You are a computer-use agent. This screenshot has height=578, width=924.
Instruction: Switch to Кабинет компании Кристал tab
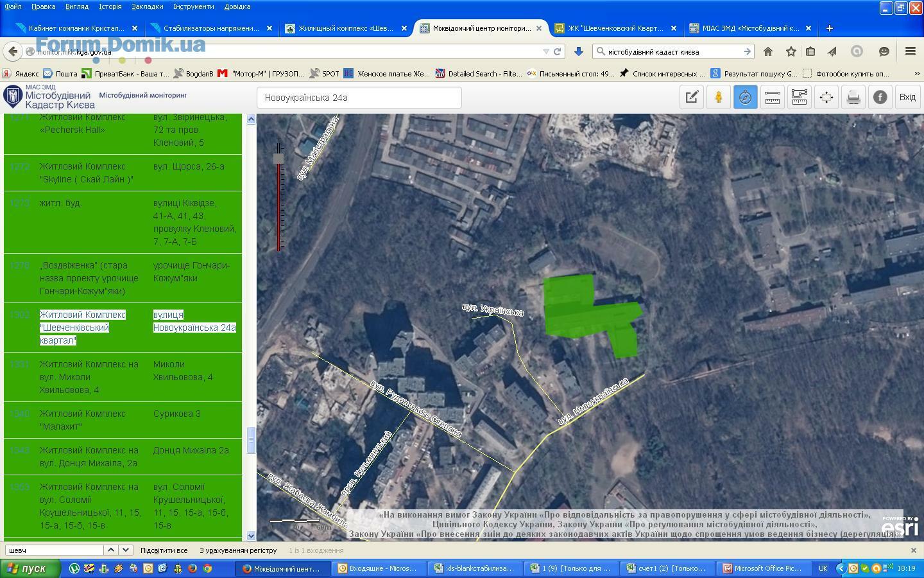[x=76, y=28]
